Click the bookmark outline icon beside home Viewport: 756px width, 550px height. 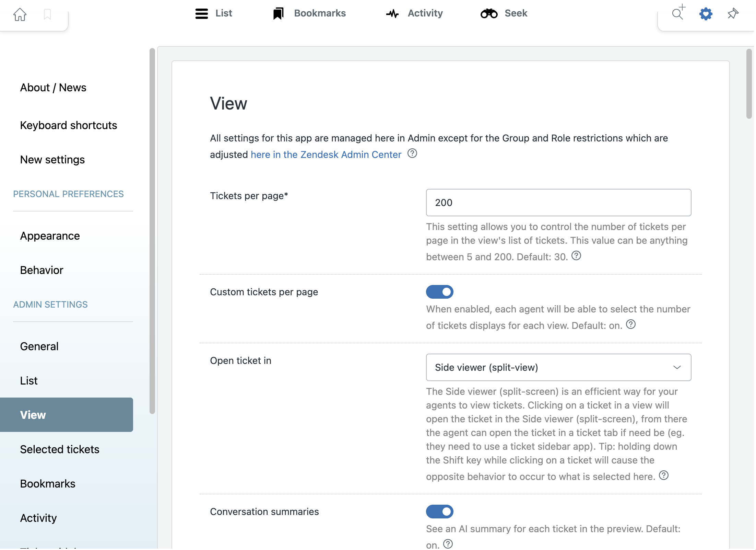point(47,14)
